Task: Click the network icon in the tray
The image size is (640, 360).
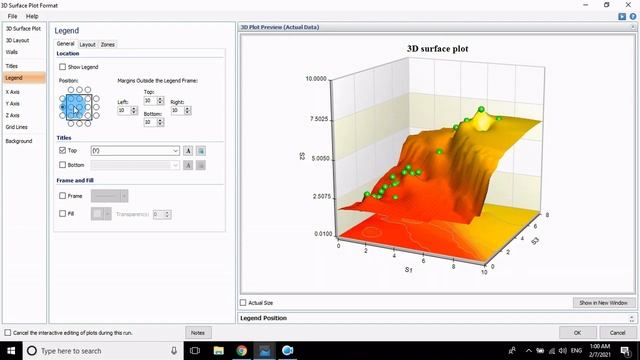Action: coord(552,351)
